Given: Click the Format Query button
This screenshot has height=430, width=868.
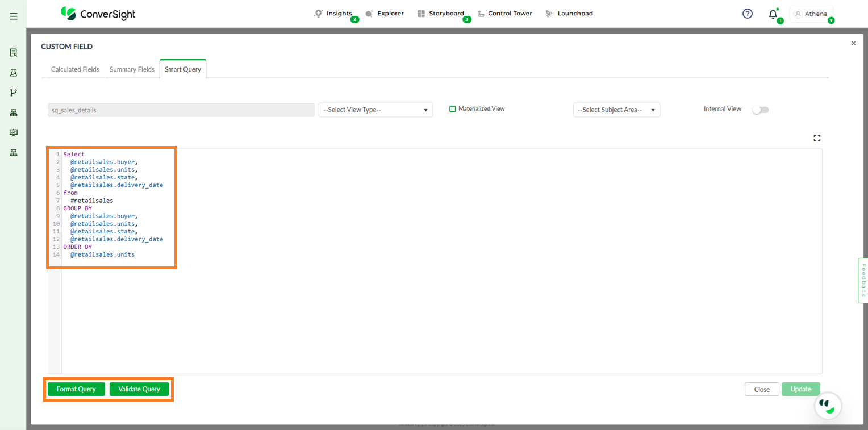Looking at the screenshot, I should coord(76,389).
